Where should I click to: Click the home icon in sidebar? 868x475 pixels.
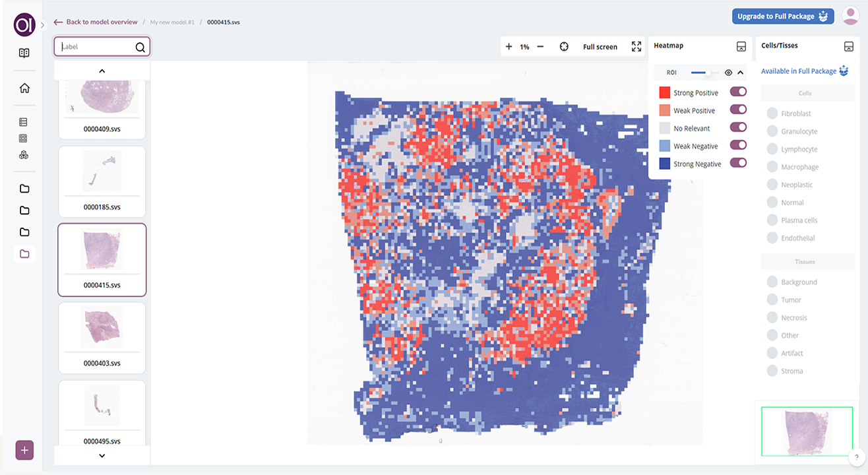[24, 88]
